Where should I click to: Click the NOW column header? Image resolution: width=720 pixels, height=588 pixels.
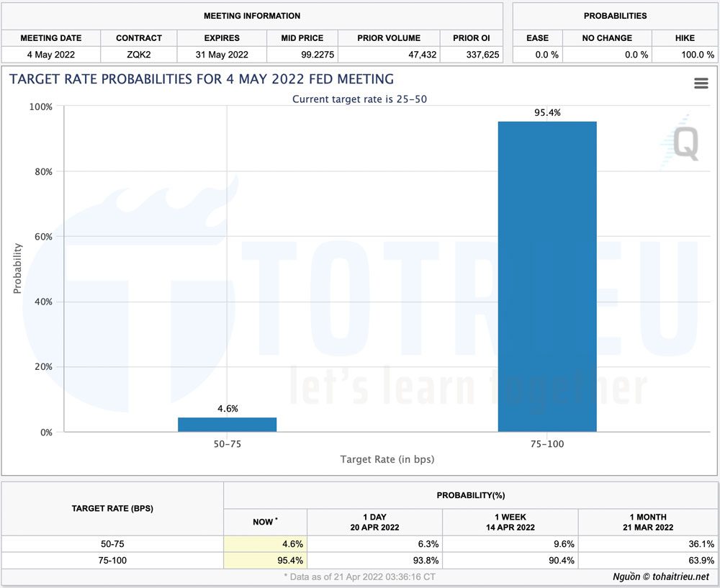264,522
